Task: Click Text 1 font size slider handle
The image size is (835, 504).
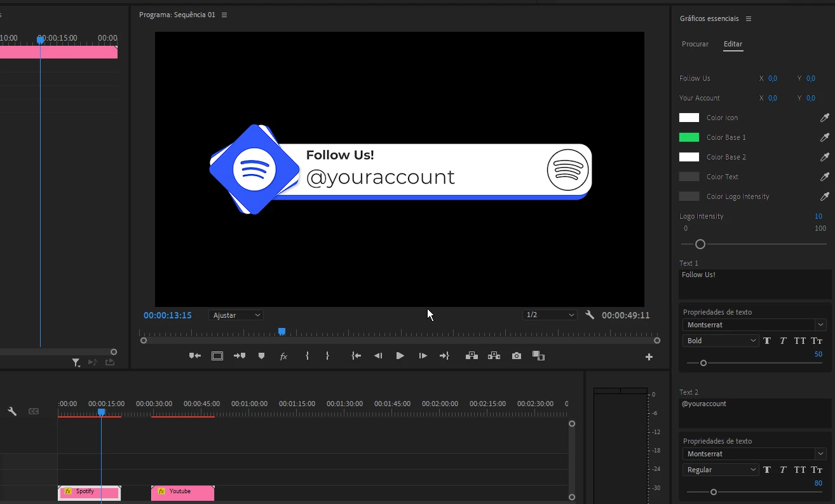Action: (x=703, y=363)
